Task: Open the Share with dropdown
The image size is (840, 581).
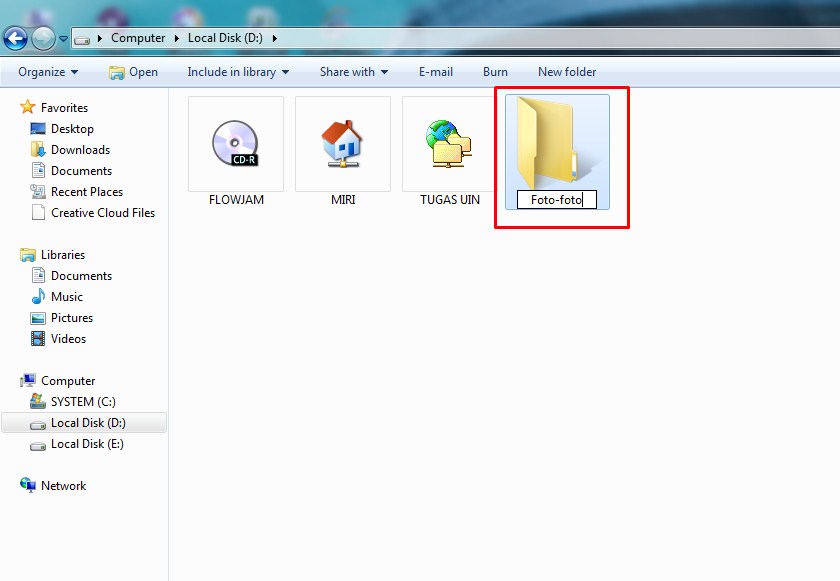Action: 354,72
